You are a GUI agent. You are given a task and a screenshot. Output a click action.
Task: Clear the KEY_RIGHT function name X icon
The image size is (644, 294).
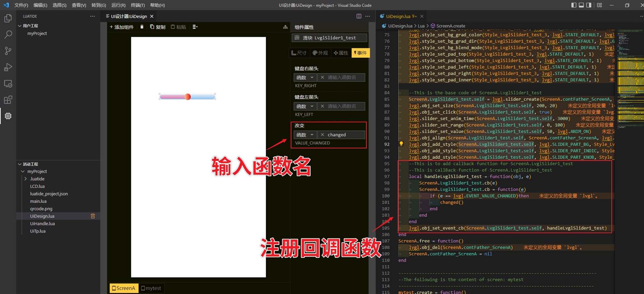pyautogui.click(x=322, y=77)
